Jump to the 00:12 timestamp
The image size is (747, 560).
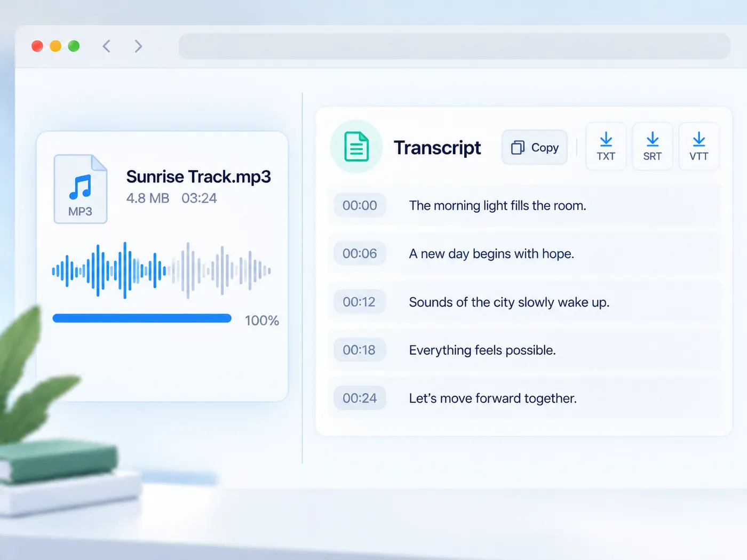(360, 302)
